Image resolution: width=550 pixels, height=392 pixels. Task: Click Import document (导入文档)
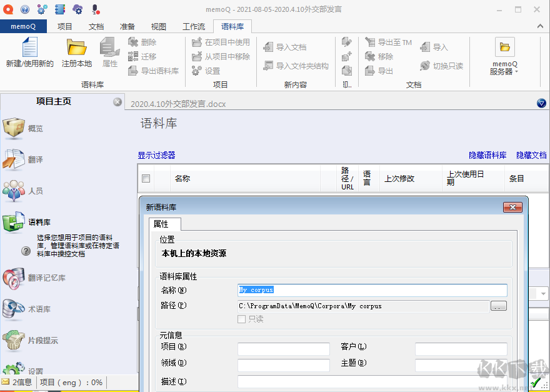coord(285,47)
